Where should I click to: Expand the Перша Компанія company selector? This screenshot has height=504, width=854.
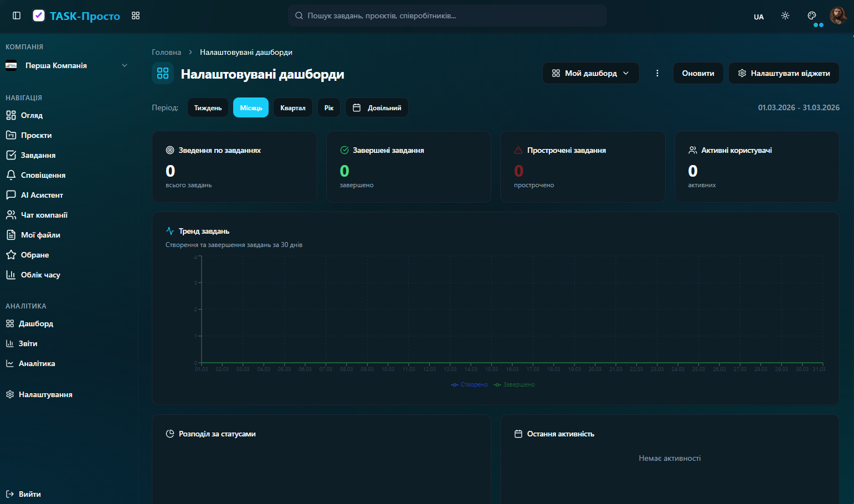pos(66,65)
